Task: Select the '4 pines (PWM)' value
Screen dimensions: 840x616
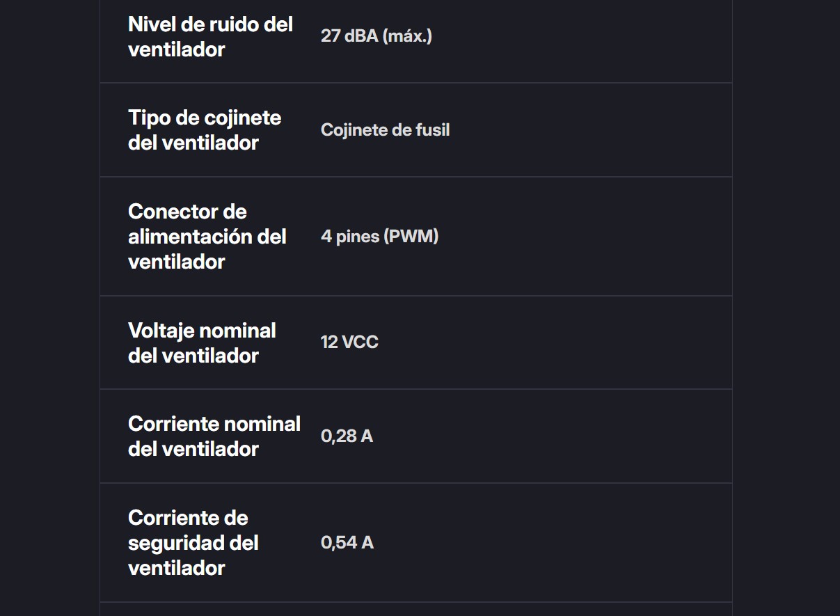Action: [379, 237]
